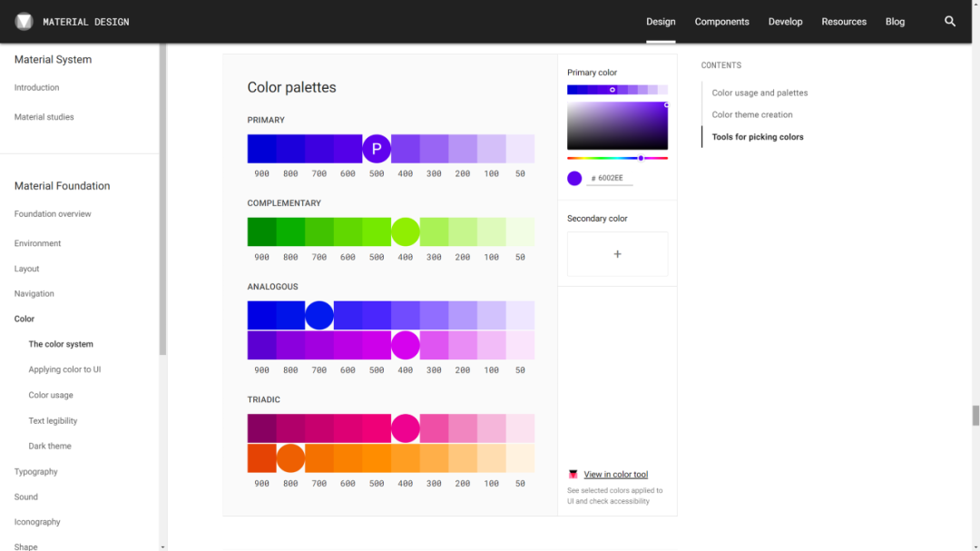Open the Blog tab

[x=895, y=21]
